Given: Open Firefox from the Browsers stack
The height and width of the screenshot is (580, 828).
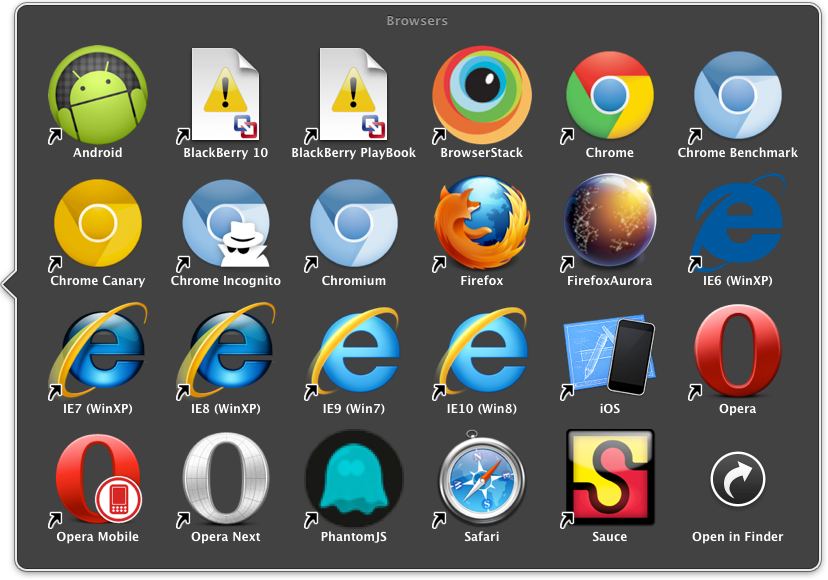Looking at the screenshot, I should [x=481, y=224].
